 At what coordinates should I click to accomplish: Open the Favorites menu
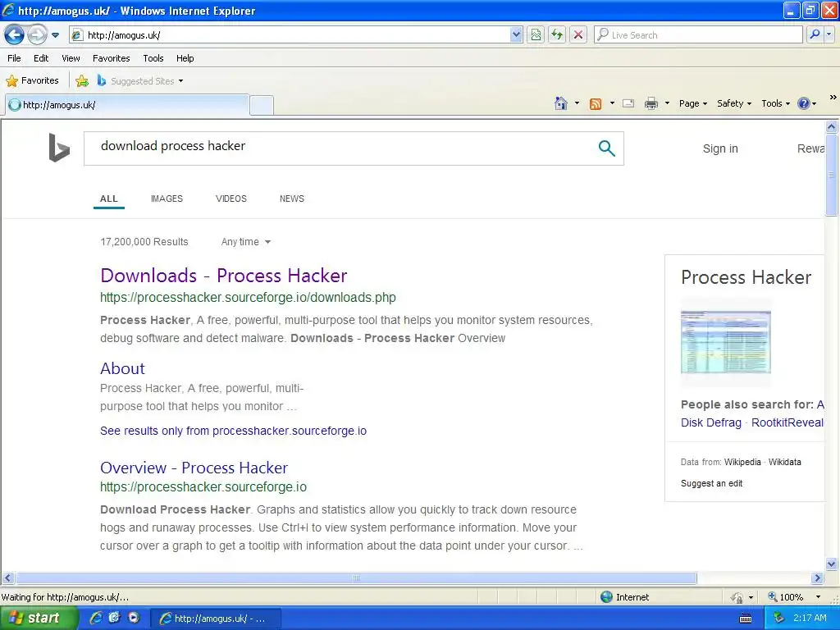pos(111,58)
